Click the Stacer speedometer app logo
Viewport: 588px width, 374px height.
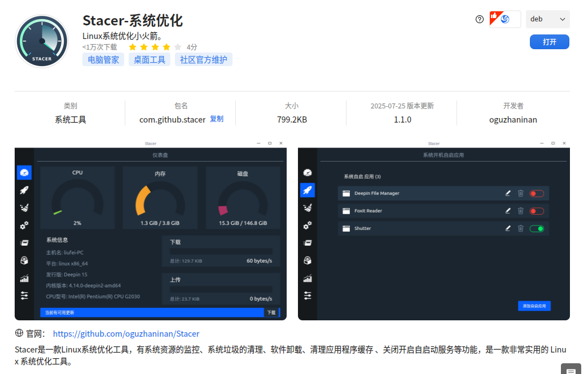(42, 41)
